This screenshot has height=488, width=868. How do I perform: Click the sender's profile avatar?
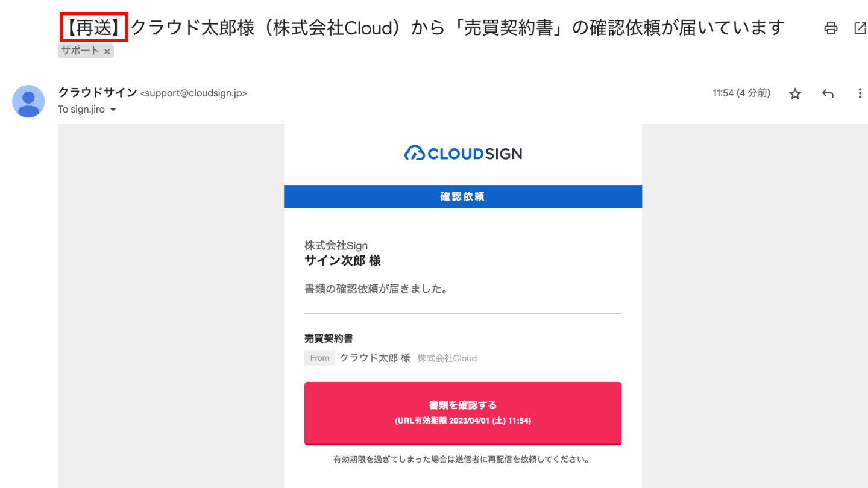pyautogui.click(x=28, y=101)
